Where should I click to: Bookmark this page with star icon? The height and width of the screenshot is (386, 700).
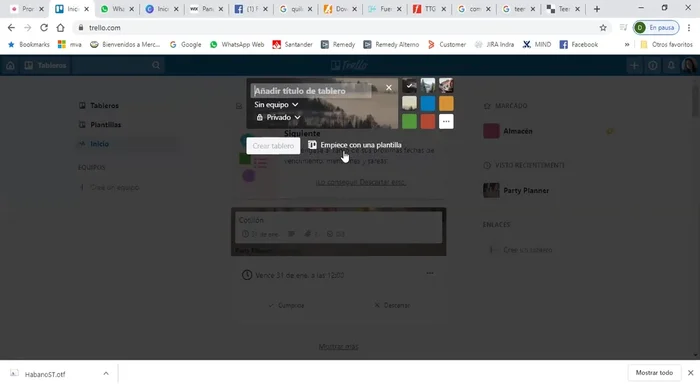[603, 28]
